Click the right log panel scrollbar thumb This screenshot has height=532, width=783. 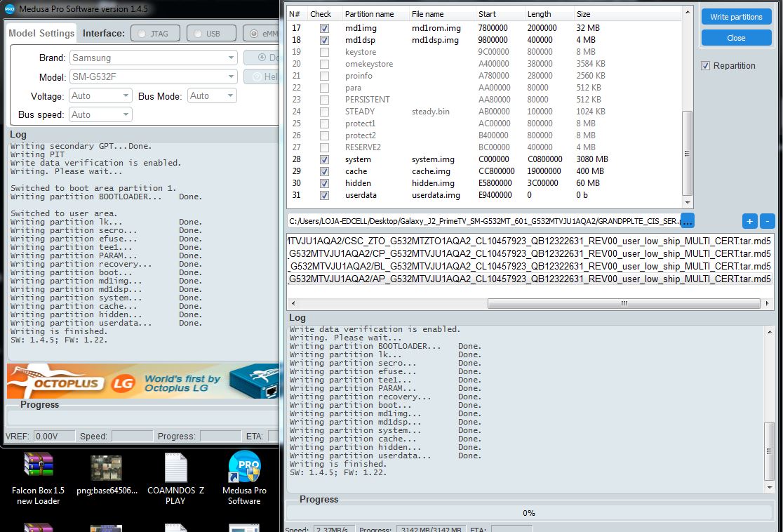769,451
